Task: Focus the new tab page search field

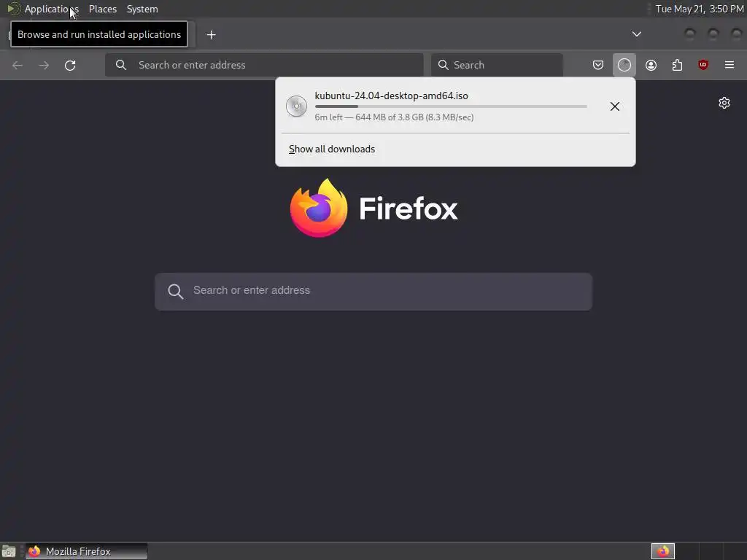Action: (x=373, y=292)
